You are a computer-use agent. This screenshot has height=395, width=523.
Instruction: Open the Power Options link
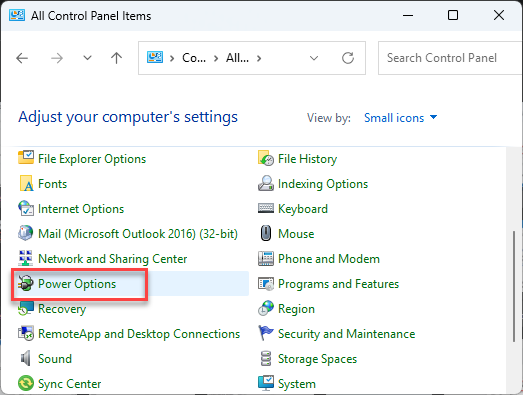click(x=77, y=284)
